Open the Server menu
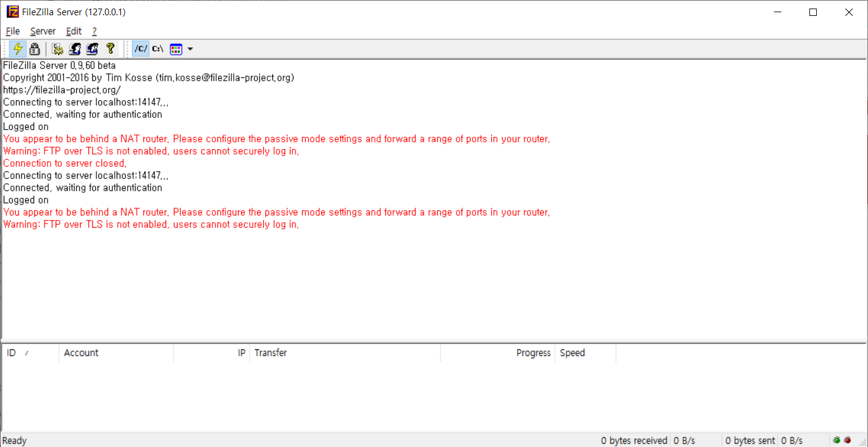The height and width of the screenshot is (447, 868). (x=43, y=31)
